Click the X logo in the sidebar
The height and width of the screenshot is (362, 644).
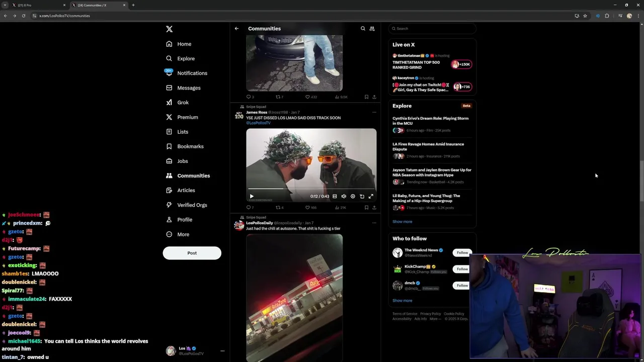point(169,29)
